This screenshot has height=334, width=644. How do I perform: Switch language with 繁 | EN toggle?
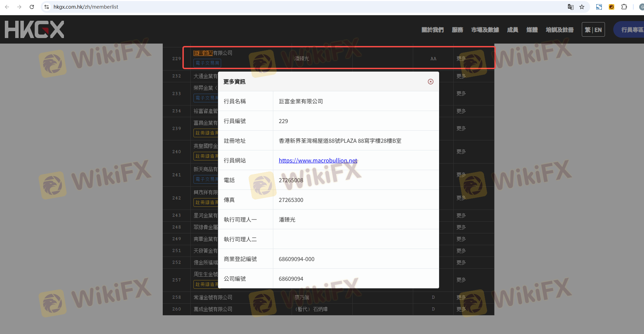tap(593, 30)
